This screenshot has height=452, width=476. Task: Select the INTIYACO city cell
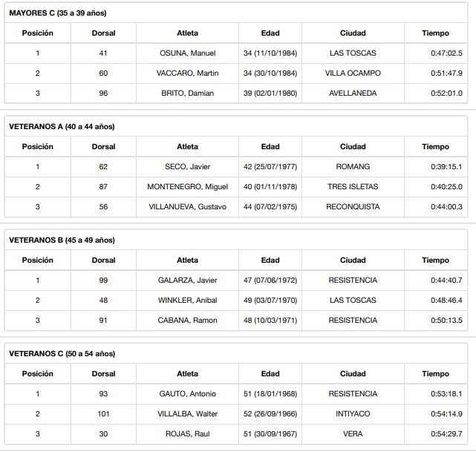pos(353,414)
